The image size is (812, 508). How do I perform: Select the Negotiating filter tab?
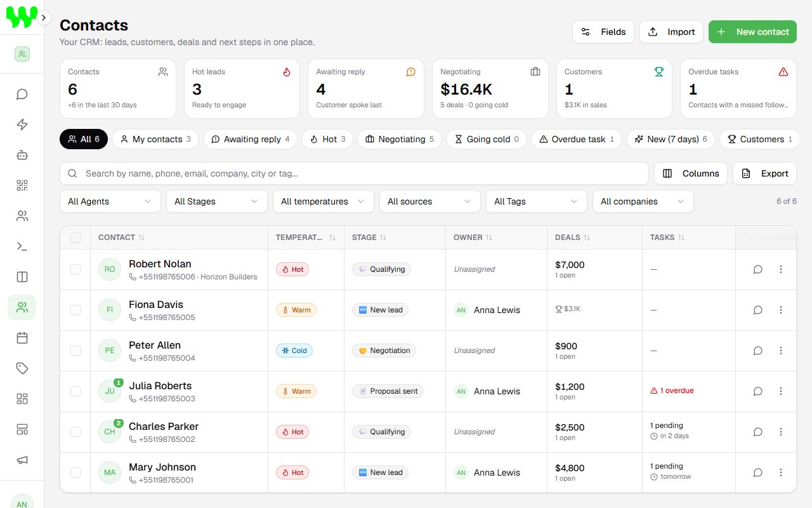point(400,139)
